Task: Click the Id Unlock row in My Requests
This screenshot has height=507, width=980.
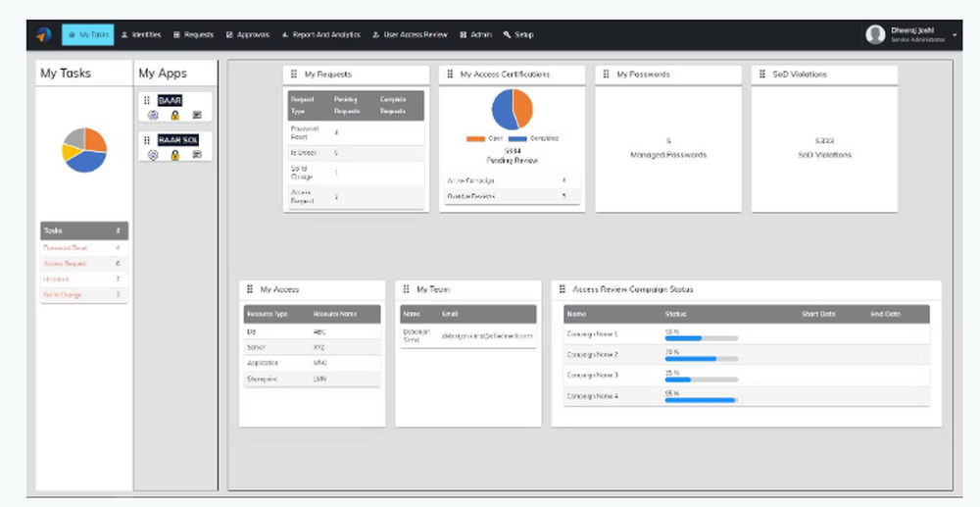Action: pos(356,153)
